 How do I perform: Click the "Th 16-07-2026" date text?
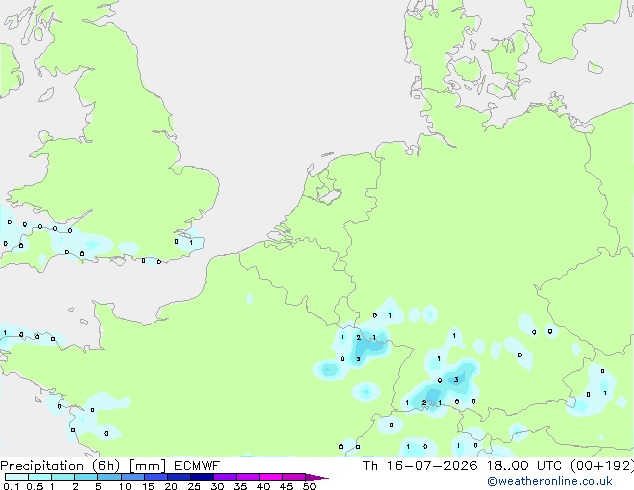tap(420, 466)
